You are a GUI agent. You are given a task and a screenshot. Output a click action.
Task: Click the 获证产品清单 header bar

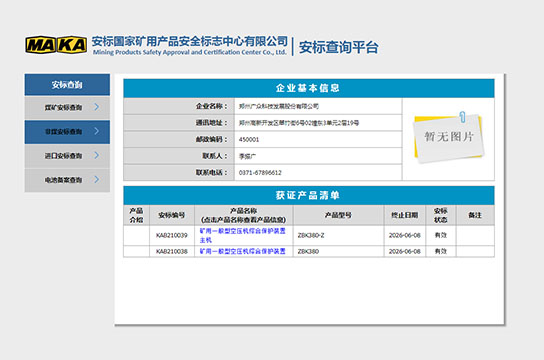[x=309, y=196]
